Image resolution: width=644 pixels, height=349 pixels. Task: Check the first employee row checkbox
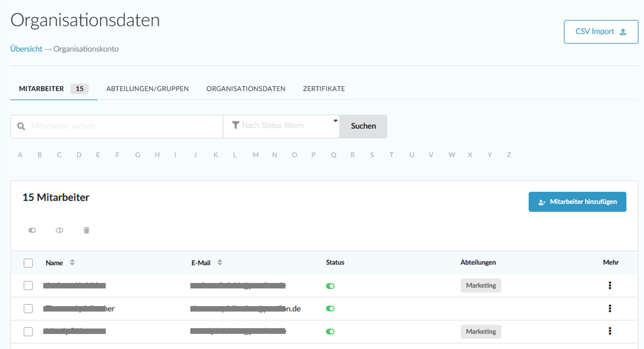coord(28,285)
